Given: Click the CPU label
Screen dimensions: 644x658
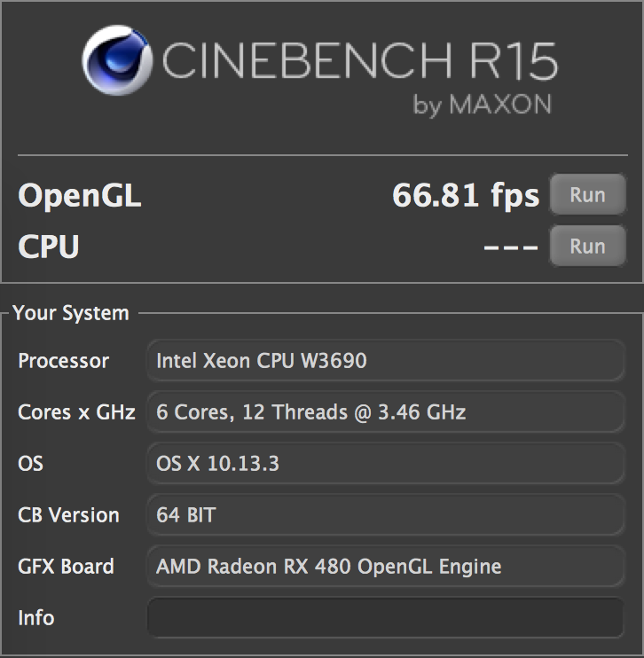Looking at the screenshot, I should pos(48,247).
